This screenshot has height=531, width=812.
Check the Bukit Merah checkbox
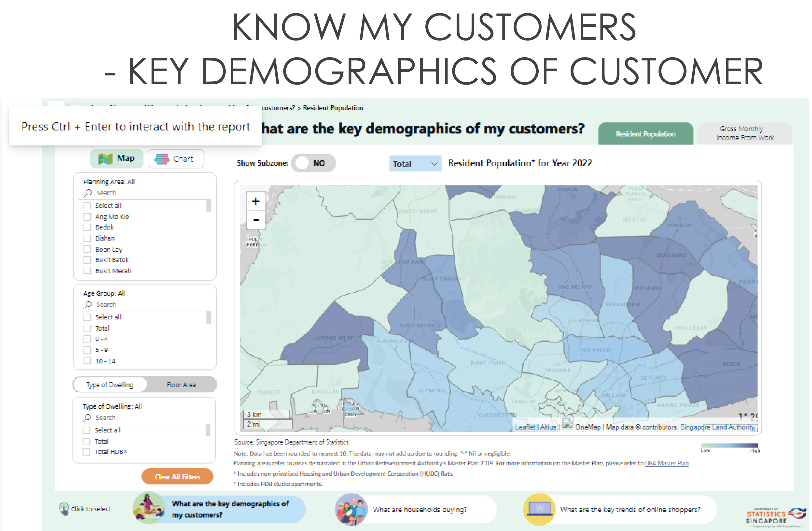[87, 271]
